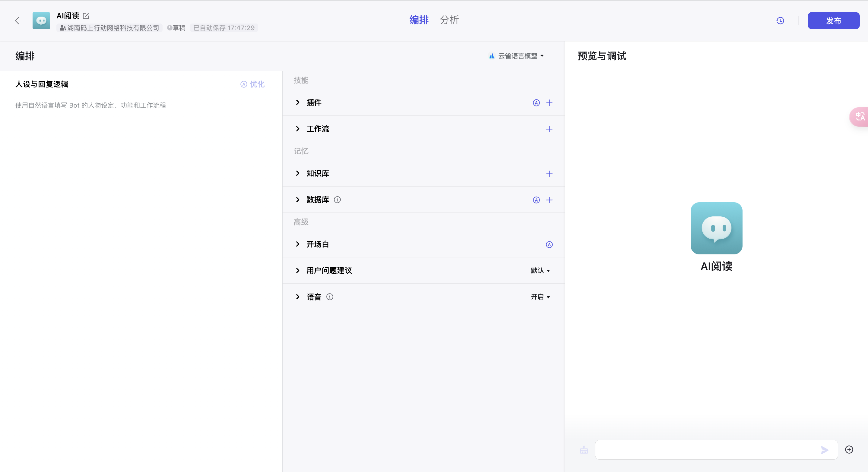Click the pencil icon to rename AI阅读
Screen dimensions: 868x472
pos(86,16)
